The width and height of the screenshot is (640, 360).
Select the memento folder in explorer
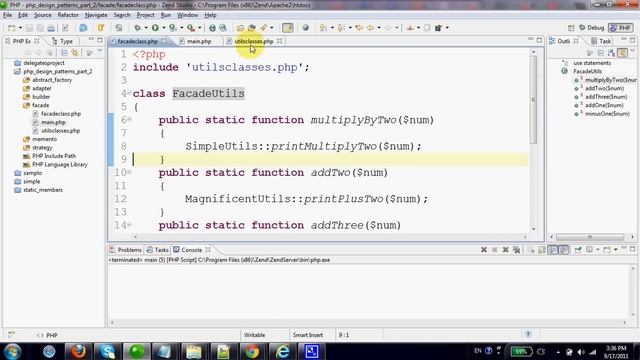pyautogui.click(x=44, y=139)
